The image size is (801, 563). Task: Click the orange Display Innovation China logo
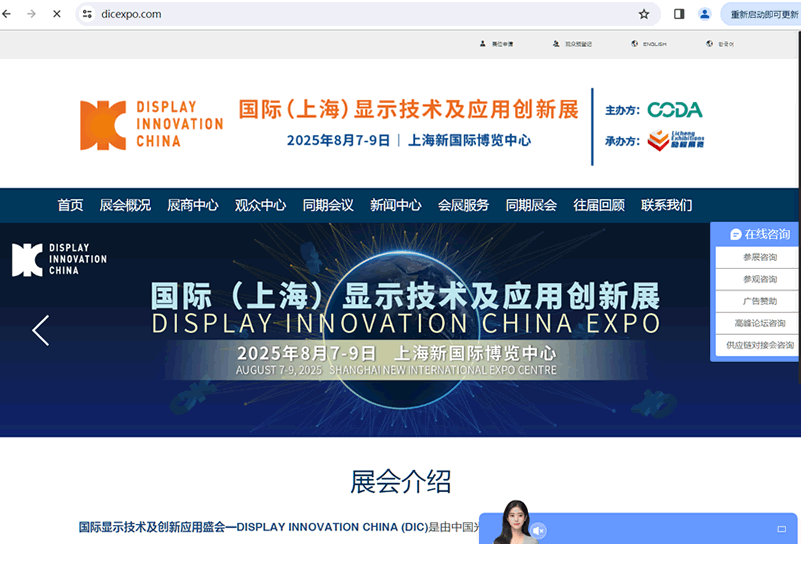[x=151, y=125]
